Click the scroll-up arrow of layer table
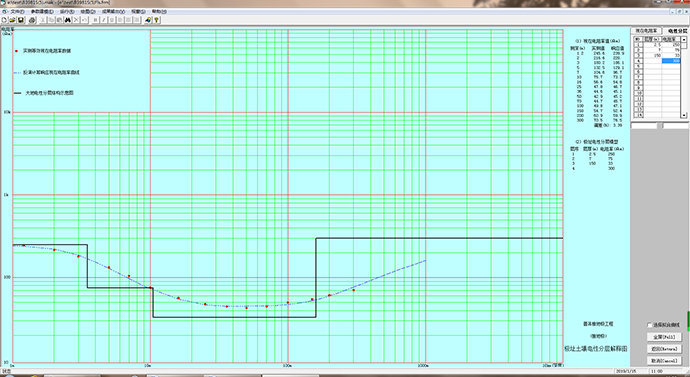The image size is (690, 377). 684,39
